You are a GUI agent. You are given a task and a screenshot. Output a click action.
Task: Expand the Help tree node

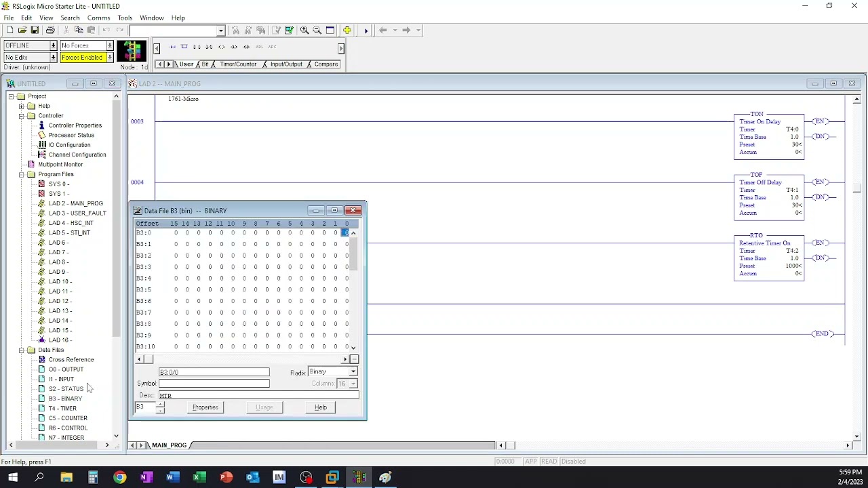coord(22,106)
